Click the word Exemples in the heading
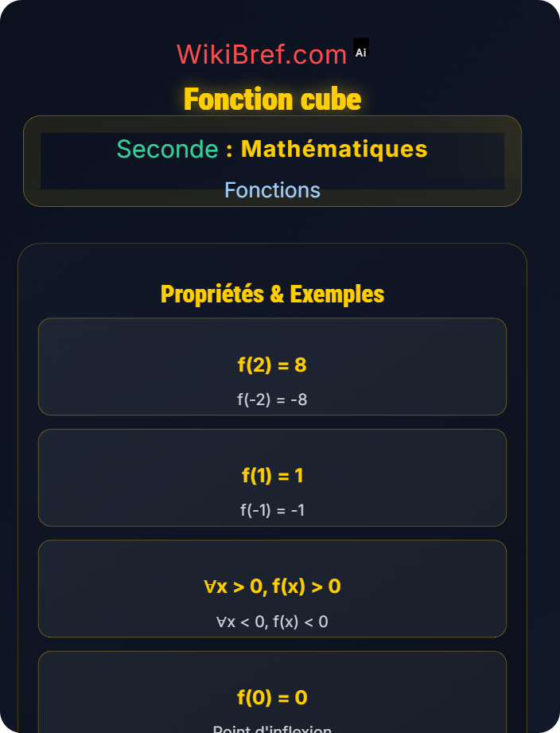This screenshot has height=733, width=560. (336, 294)
